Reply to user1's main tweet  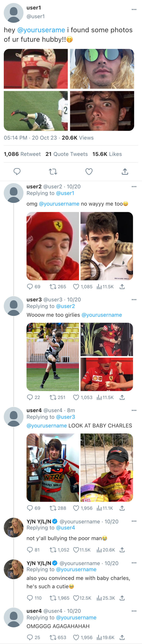coord(17,171)
